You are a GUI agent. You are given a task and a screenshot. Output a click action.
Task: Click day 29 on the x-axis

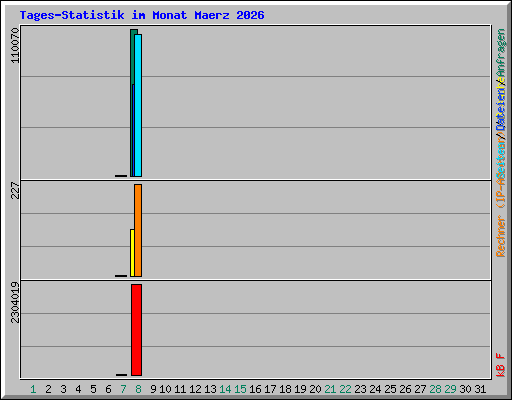coord(450,389)
